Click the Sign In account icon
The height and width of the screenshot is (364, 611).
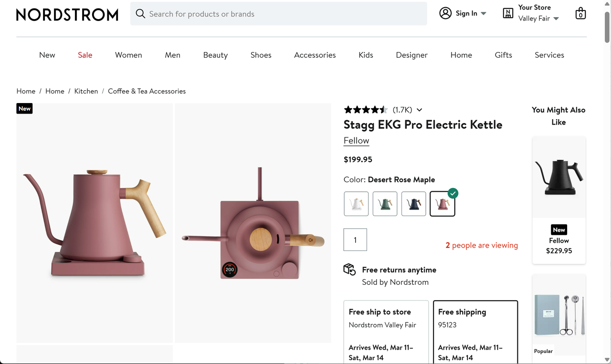point(445,13)
